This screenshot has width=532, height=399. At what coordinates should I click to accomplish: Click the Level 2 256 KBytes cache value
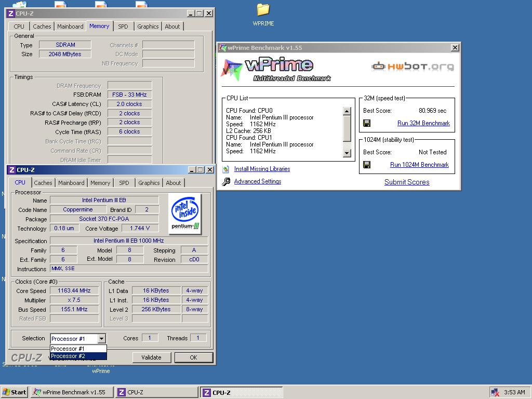tap(156, 309)
